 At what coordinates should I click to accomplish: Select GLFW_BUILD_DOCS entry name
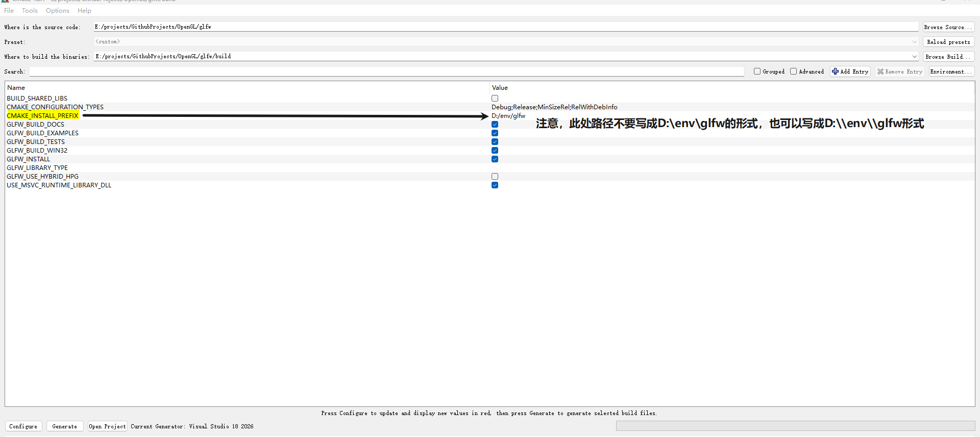pos(36,125)
